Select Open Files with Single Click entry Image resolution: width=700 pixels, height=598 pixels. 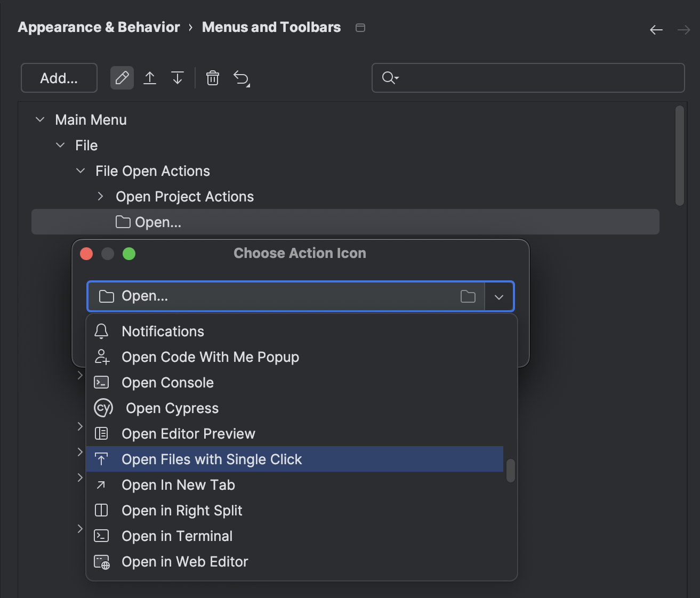pos(212,459)
